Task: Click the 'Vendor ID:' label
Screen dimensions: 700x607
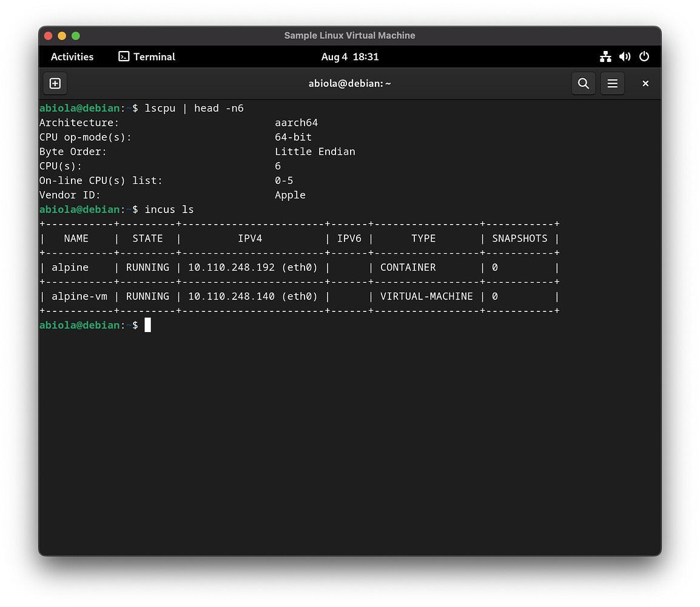Action: (x=70, y=195)
